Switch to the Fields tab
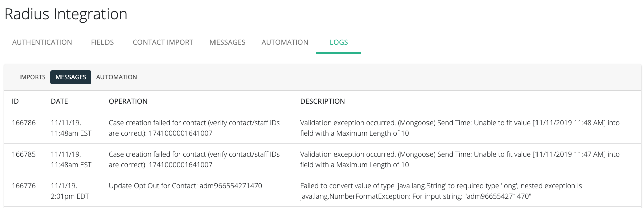Image resolution: width=644 pixels, height=208 pixels. 102,42
